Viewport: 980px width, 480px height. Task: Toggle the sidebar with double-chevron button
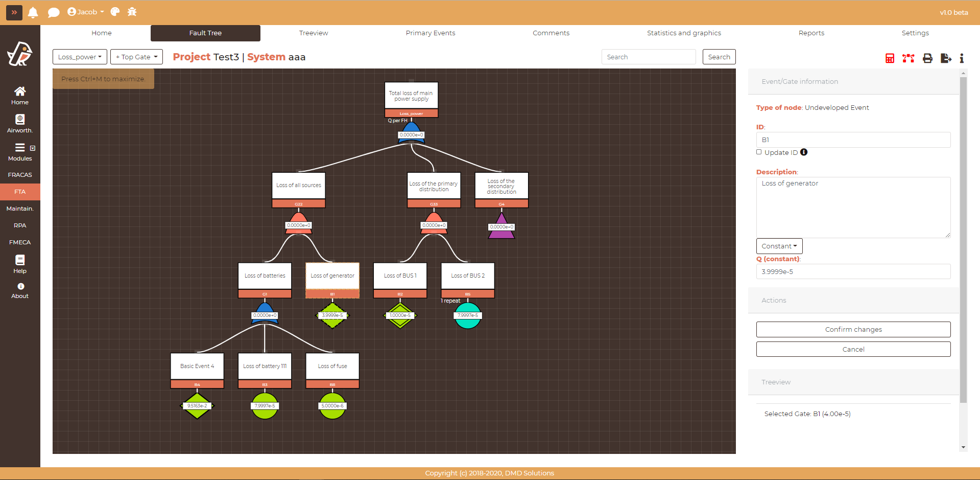point(14,12)
